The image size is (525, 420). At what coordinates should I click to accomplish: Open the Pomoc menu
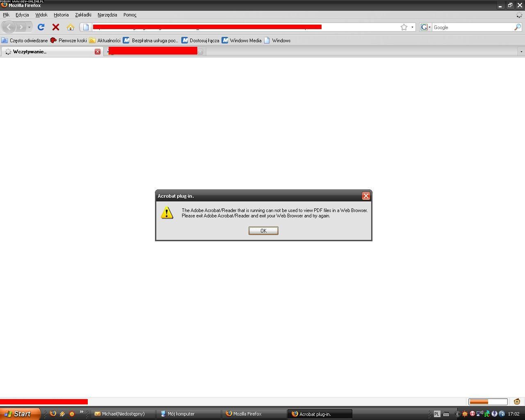130,15
